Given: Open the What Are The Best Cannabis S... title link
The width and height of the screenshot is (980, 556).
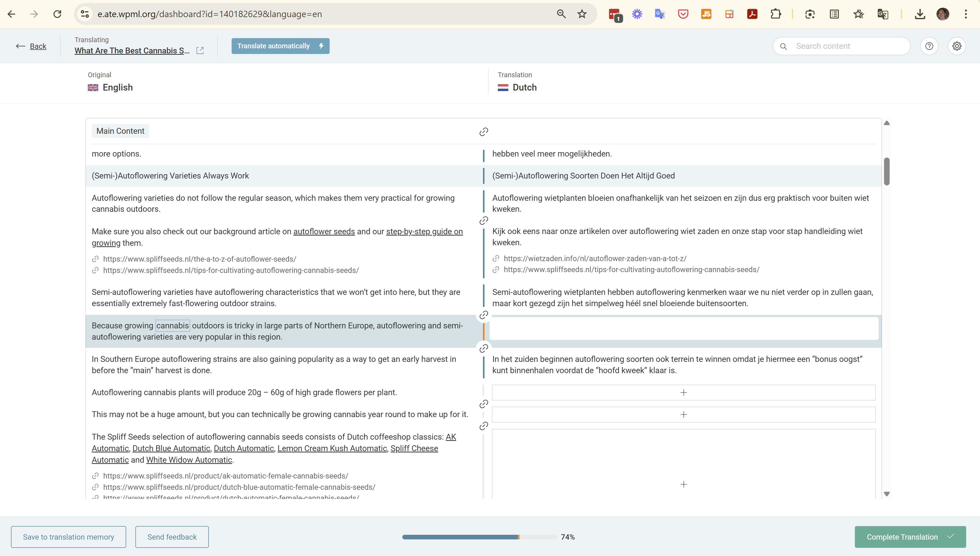Looking at the screenshot, I should click(x=132, y=51).
